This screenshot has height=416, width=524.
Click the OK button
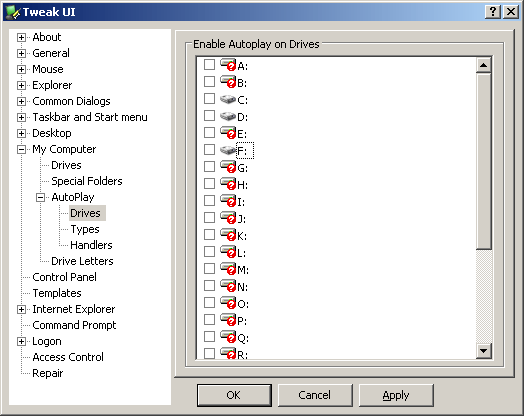tap(234, 395)
